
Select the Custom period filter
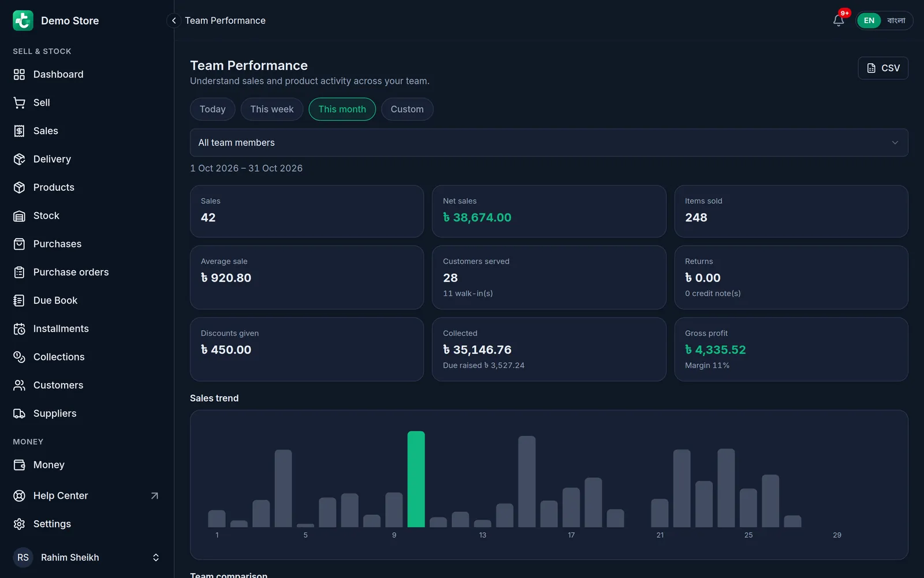407,109
